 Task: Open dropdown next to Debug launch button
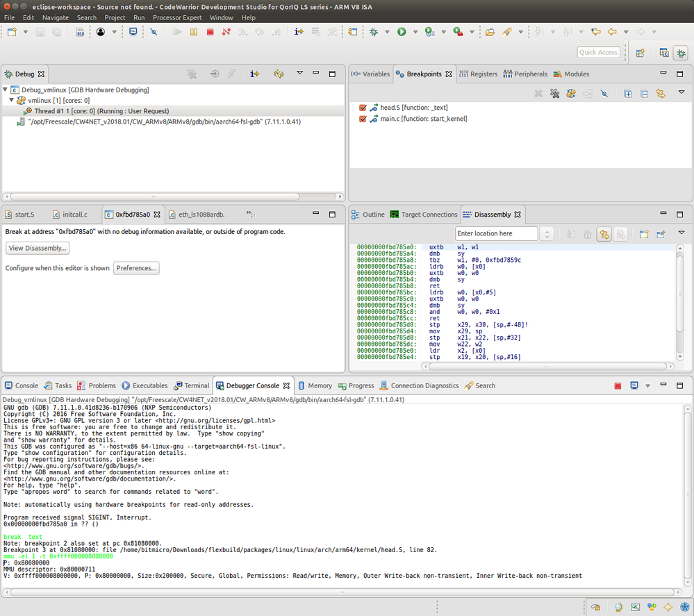coord(387,32)
